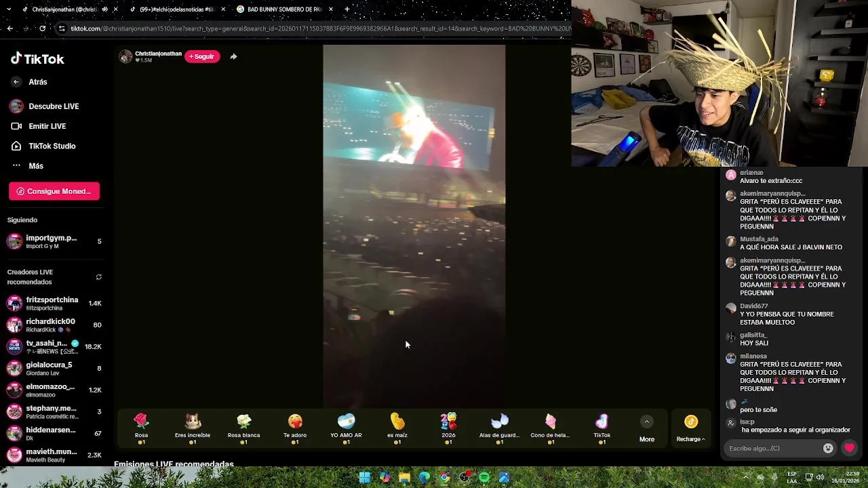This screenshot has height=488, width=868.
Task: Open giolalocura_5 live creator
Action: (54, 368)
